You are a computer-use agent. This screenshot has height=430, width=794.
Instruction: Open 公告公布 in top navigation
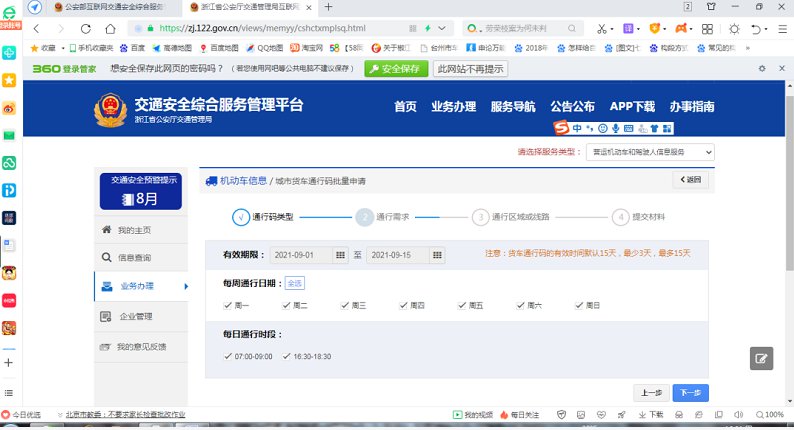[572, 107]
